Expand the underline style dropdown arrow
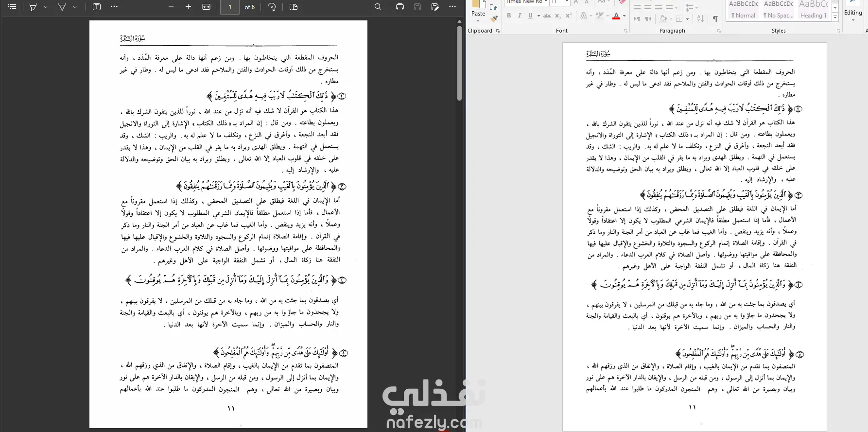The image size is (868, 432). tap(538, 16)
